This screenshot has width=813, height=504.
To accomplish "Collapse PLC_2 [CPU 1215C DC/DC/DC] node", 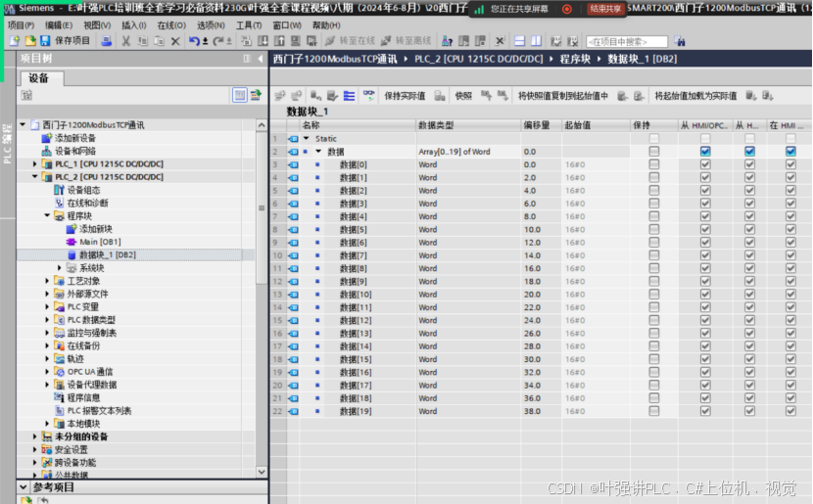I will pyautogui.click(x=34, y=176).
